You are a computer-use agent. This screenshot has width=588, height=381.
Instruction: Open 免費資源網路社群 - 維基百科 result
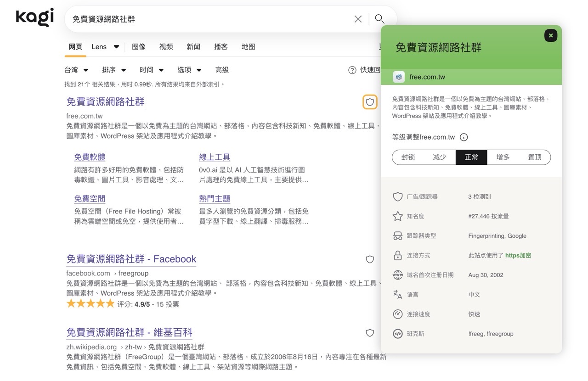129,332
